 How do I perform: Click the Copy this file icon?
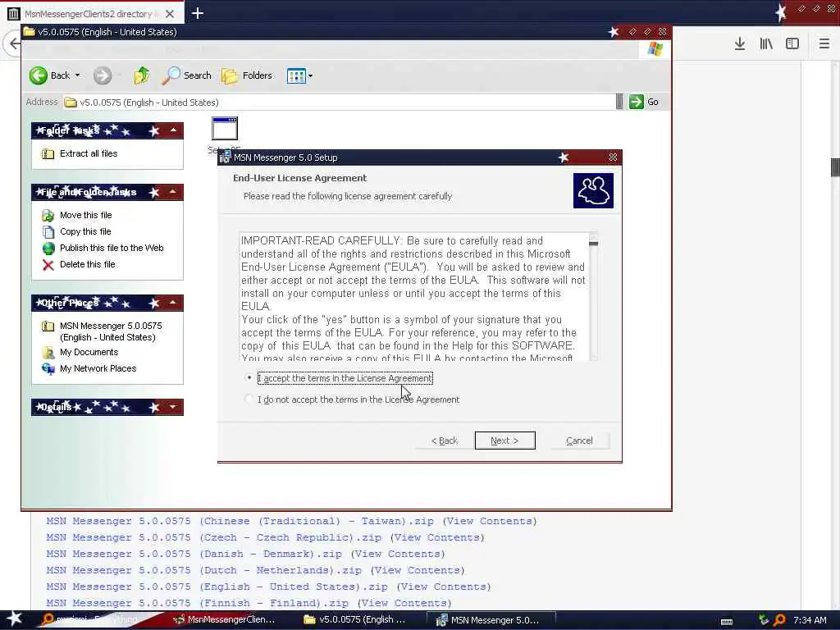point(48,232)
